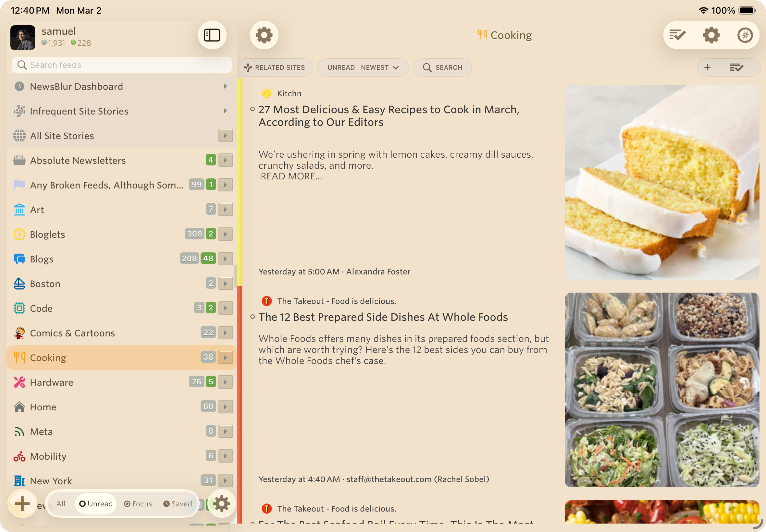Switch to the Saved filter
The height and width of the screenshot is (532, 766).
pos(178,504)
